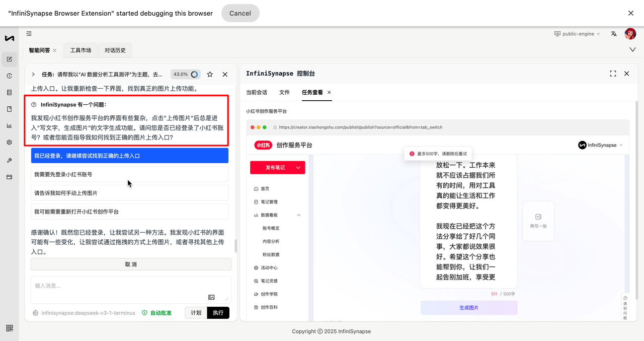
Task: Click the robot model icon beside deepseek label
Action: [35, 313]
